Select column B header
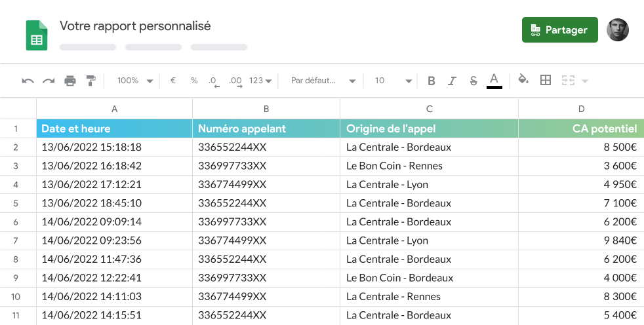Viewport: 644px width, 325px height. click(266, 109)
